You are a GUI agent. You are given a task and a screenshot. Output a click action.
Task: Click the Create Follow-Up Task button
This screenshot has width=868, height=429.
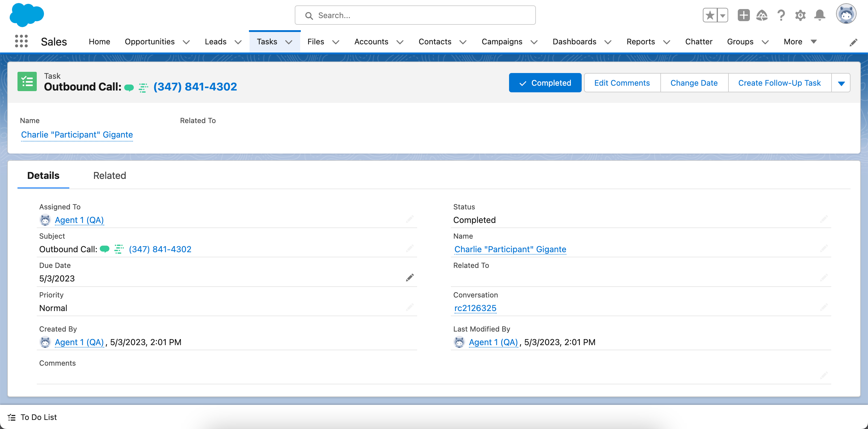coord(779,83)
